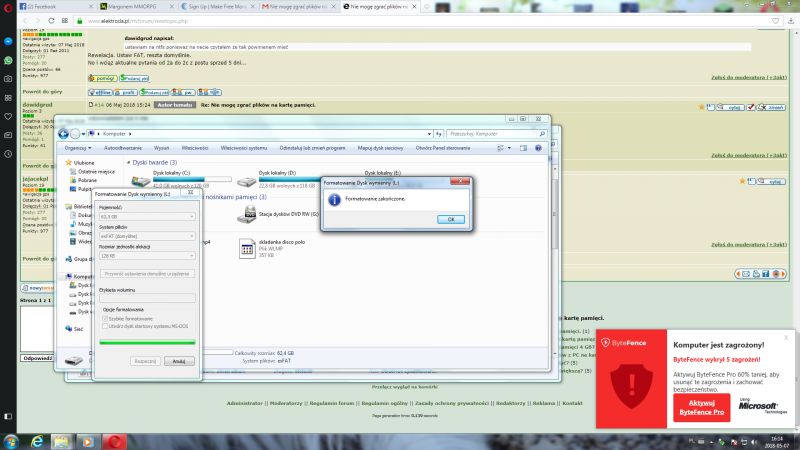Collapse the Dyski twarde group
The height and width of the screenshot is (450, 800).
pos(129,162)
